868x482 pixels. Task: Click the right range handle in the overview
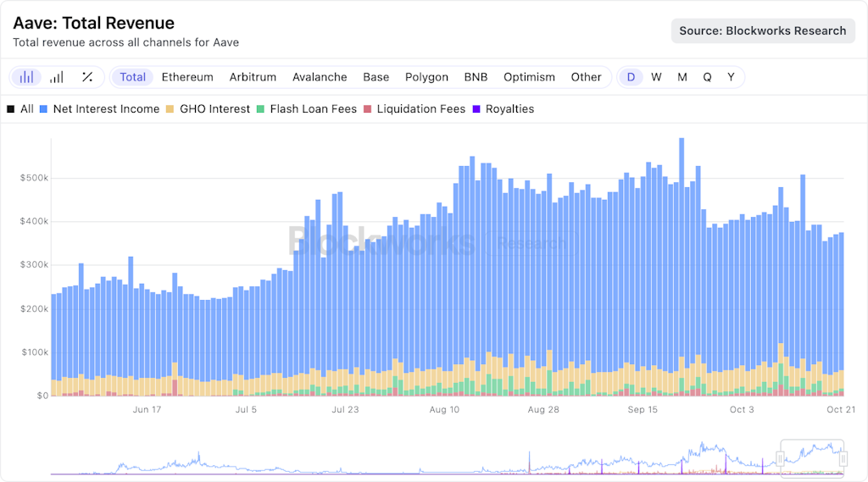click(843, 458)
